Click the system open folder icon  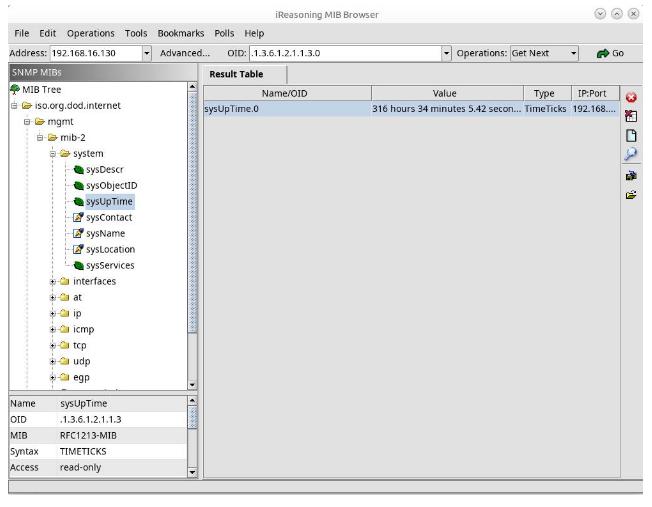coord(65,154)
